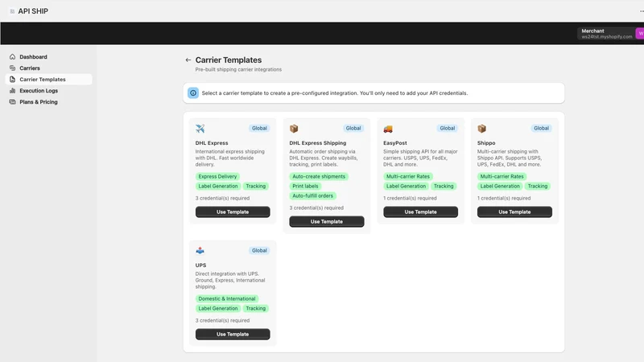This screenshot has width=644, height=362.
Task: Click the ws24tst.myshopify.com store name
Action: (x=607, y=37)
